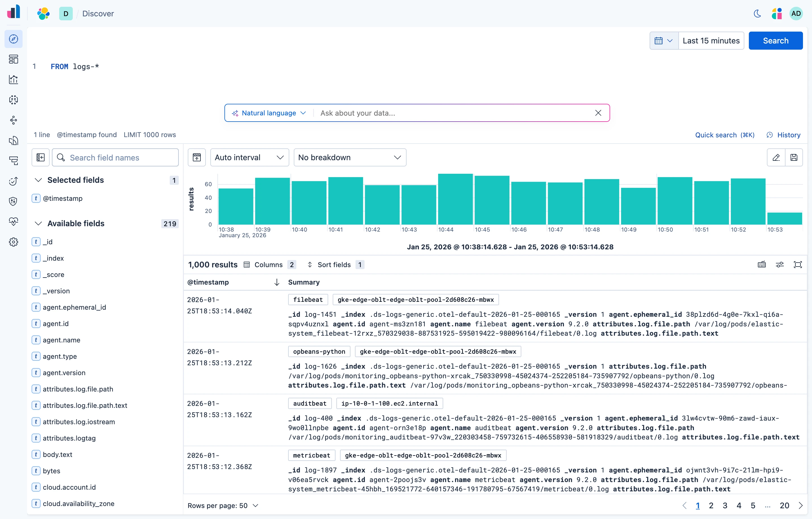Collapse the Available fields section

click(38, 223)
